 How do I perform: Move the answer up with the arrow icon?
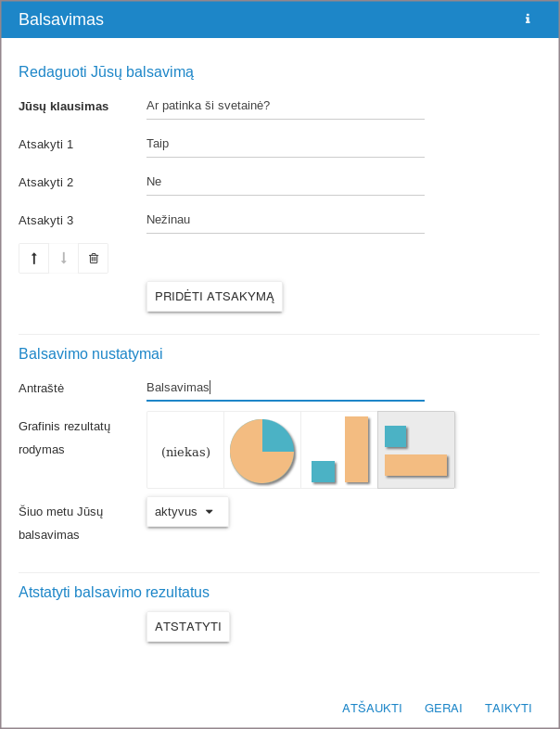34,259
